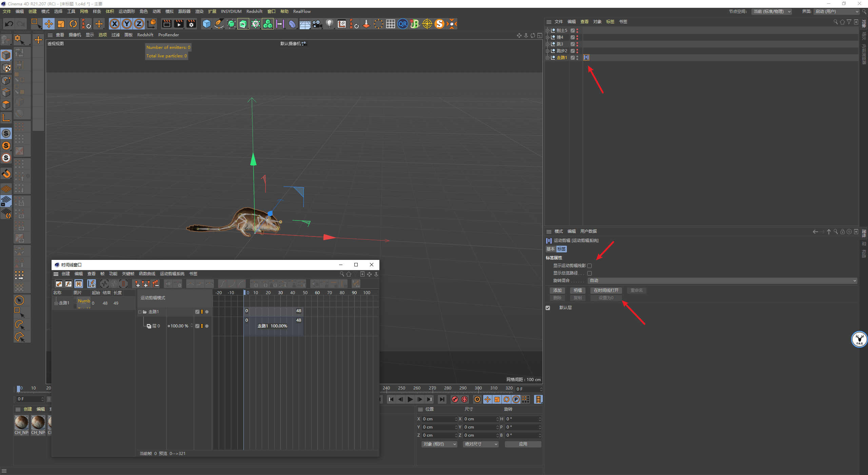
Task: Click the Motion Clip tag on 走路1
Action: pyautogui.click(x=586, y=58)
